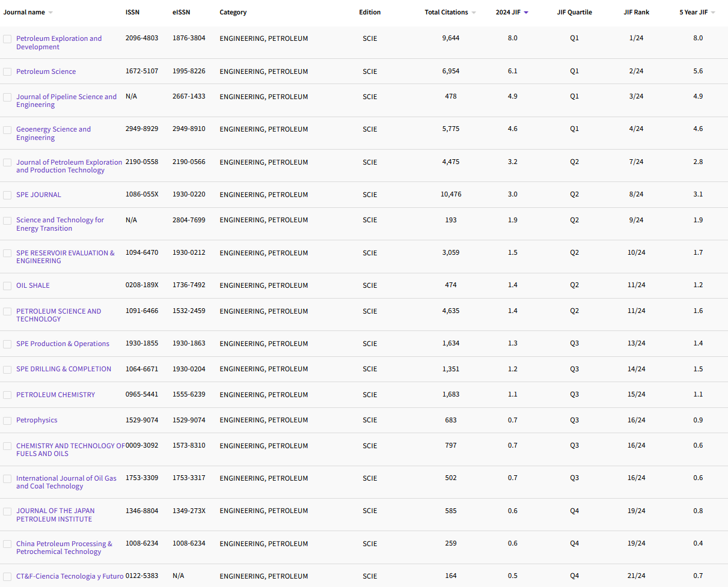Select checkbox next to PETROLEUM CHEMISTRY

(x=7, y=395)
